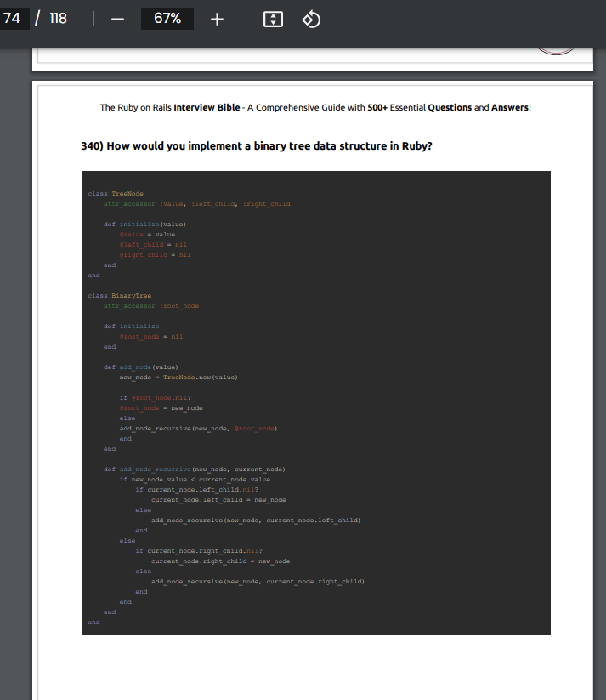The width and height of the screenshot is (606, 700).
Task: Edit the 67% zoom level field
Action: pos(167,19)
